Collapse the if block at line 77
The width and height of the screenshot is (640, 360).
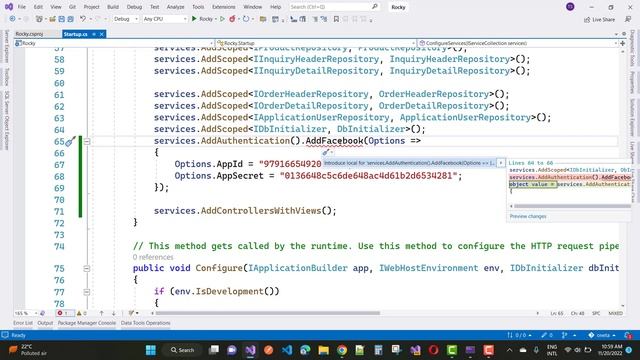87,292
